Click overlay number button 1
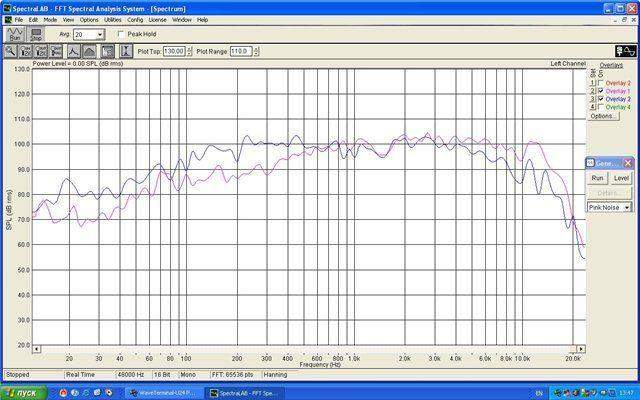Viewport: 640px width, 400px height. point(593,83)
